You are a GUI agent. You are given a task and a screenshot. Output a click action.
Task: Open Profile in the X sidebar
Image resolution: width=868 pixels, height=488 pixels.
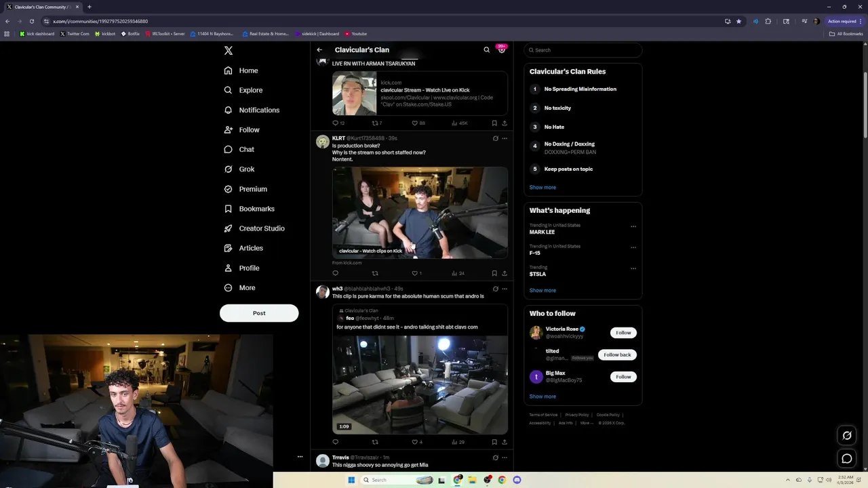242,268
